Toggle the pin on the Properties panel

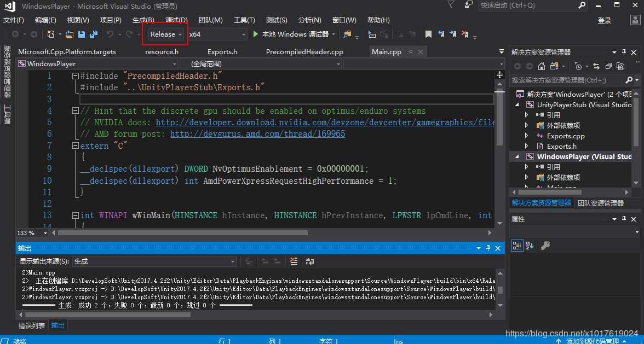point(623,219)
